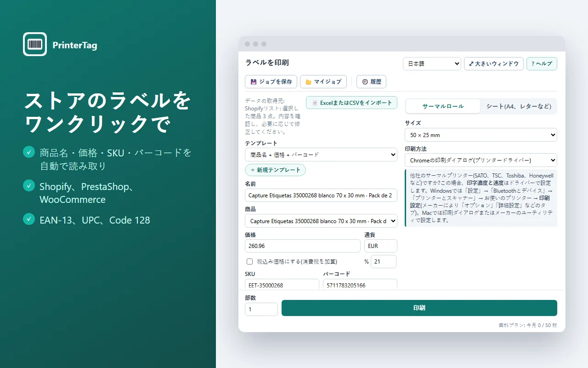588x368 pixels.
Task: Click the バーコード field showing 5711783205166
Action: [360, 285]
